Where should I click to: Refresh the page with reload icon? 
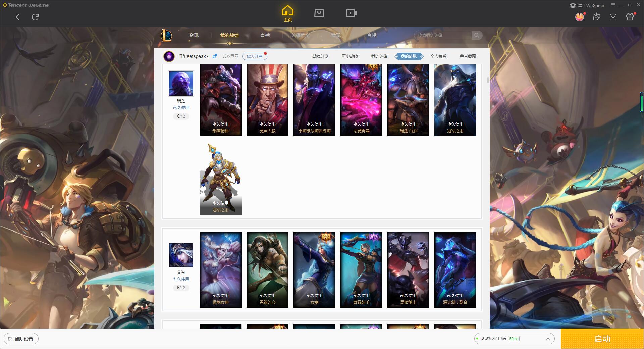(35, 17)
